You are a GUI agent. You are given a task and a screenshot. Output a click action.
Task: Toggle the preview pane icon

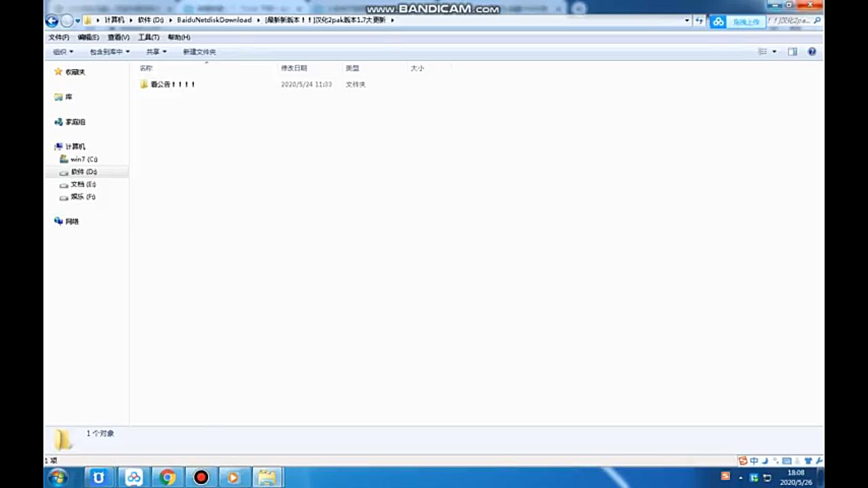click(792, 52)
